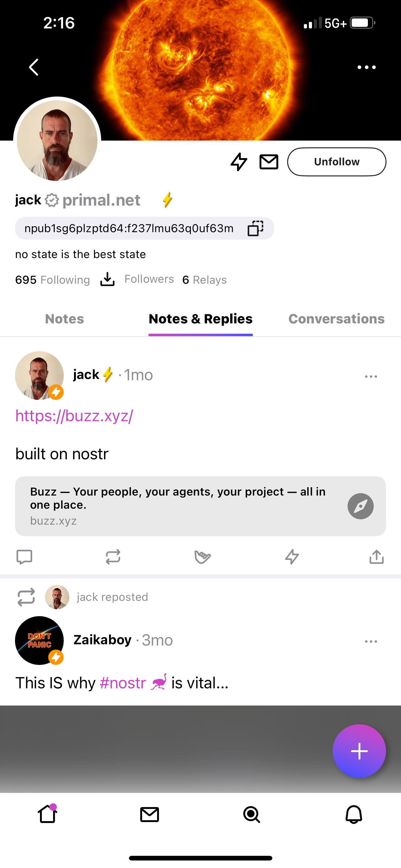Go to search in bottom navigation
This screenshot has width=401, height=868.
point(251,815)
